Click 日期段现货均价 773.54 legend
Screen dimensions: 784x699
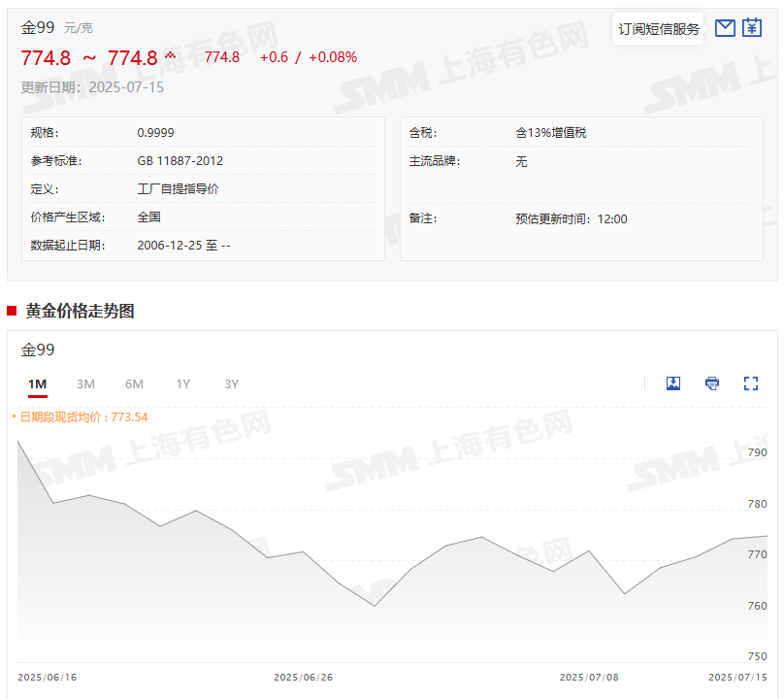pos(80,417)
